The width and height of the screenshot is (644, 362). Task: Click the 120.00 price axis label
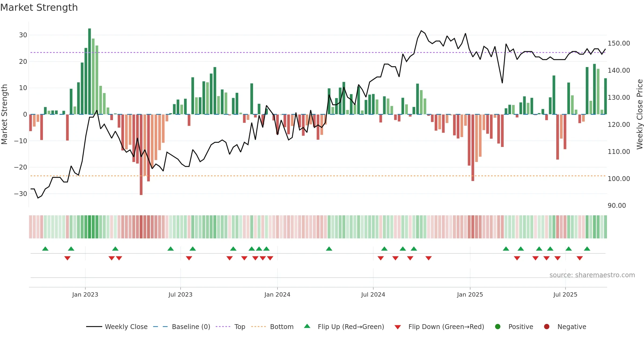pyautogui.click(x=619, y=125)
